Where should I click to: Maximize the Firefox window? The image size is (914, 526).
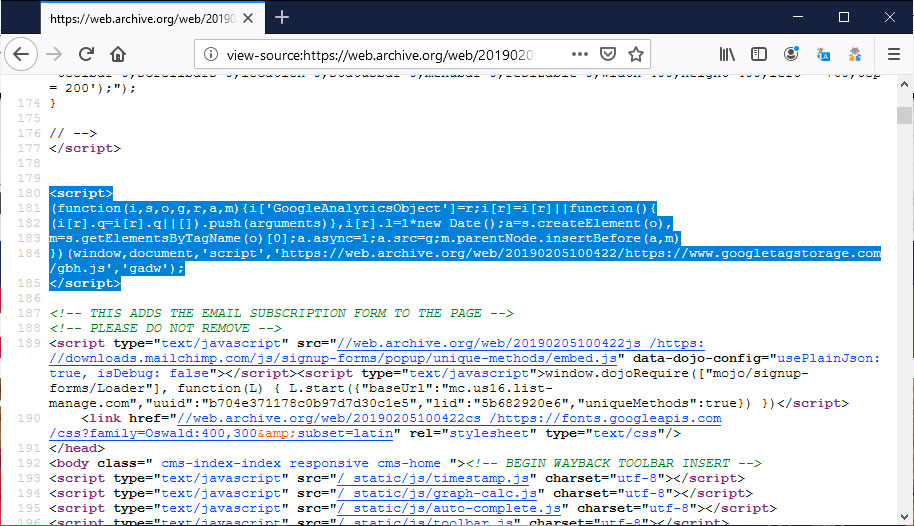pyautogui.click(x=843, y=17)
